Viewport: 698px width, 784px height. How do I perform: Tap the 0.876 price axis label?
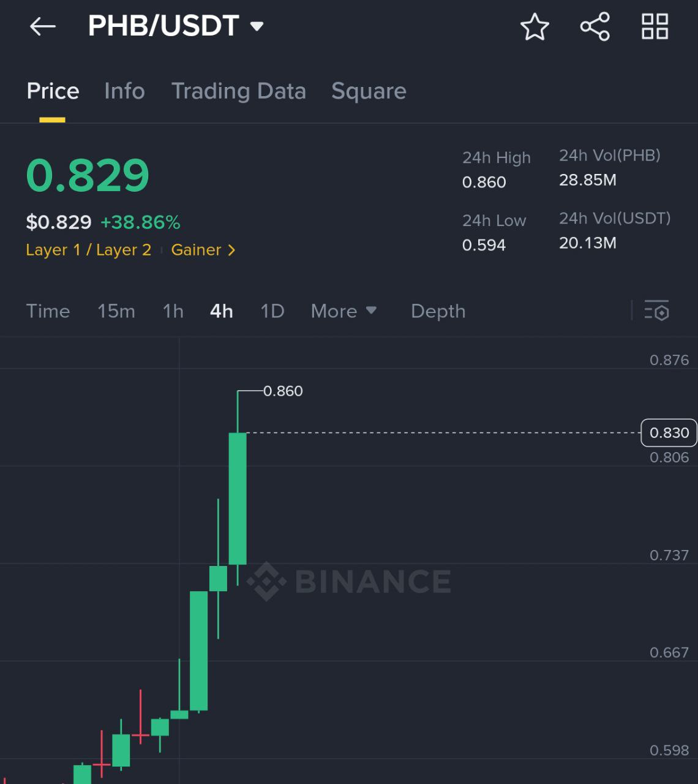pyautogui.click(x=669, y=360)
